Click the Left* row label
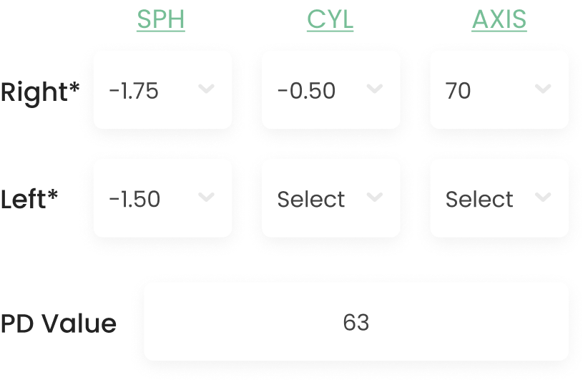The height and width of the screenshot is (385, 588). (x=30, y=199)
